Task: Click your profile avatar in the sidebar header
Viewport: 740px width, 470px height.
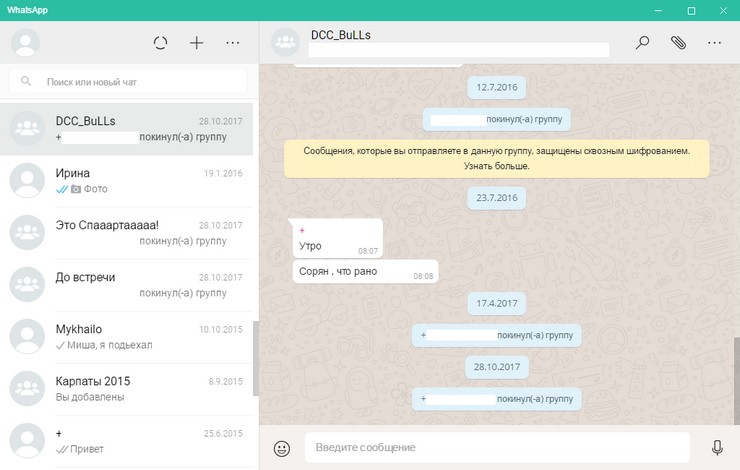Action: [25, 43]
